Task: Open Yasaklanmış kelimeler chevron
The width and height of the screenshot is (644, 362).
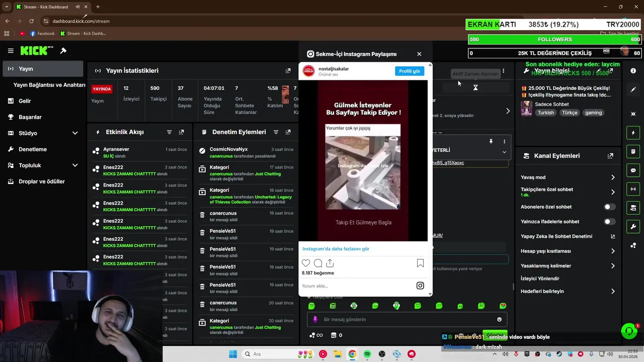Action: tap(613, 265)
